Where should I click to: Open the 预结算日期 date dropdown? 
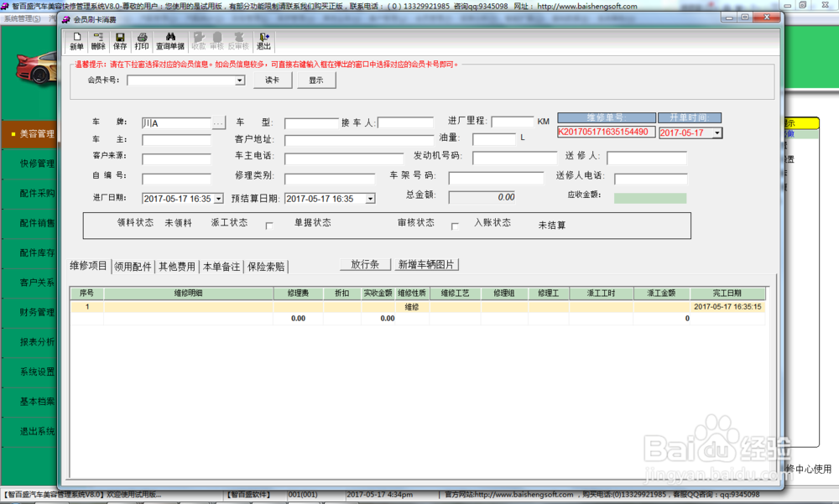coord(370,199)
